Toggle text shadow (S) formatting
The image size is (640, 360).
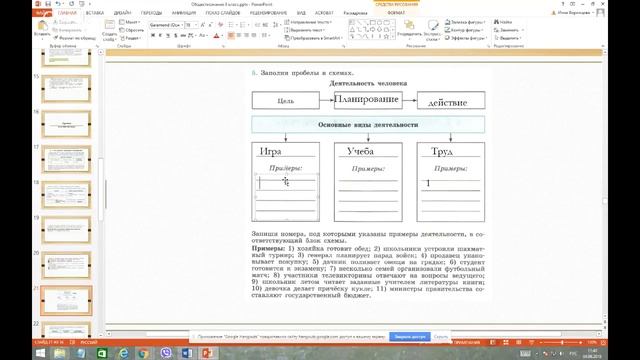click(176, 36)
